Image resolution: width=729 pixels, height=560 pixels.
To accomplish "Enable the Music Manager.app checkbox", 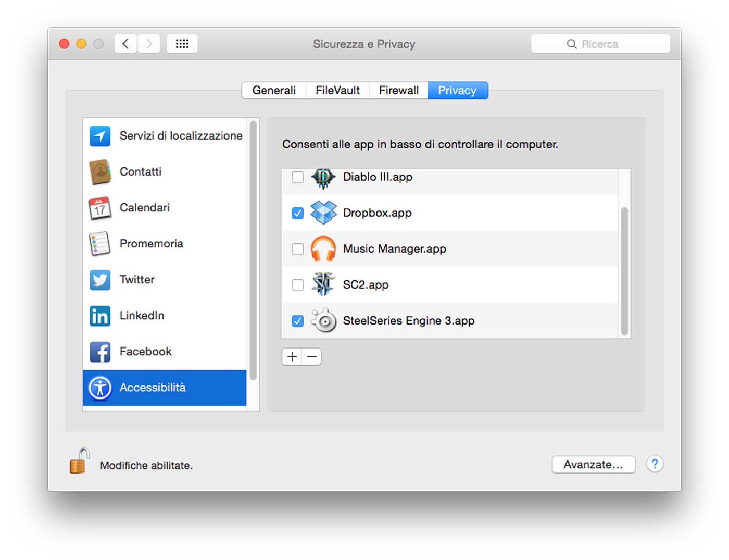I will [x=298, y=249].
